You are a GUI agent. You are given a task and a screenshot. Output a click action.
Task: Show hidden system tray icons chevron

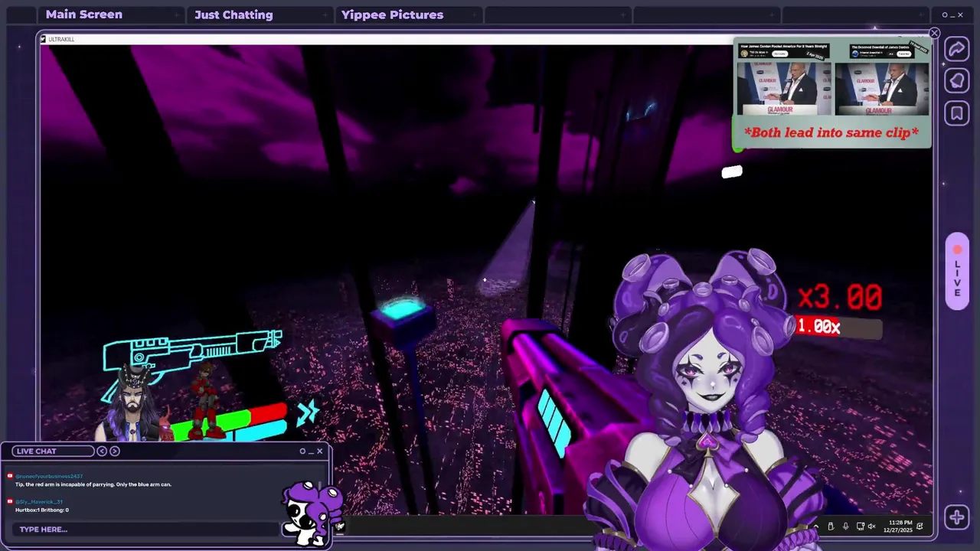point(816,527)
